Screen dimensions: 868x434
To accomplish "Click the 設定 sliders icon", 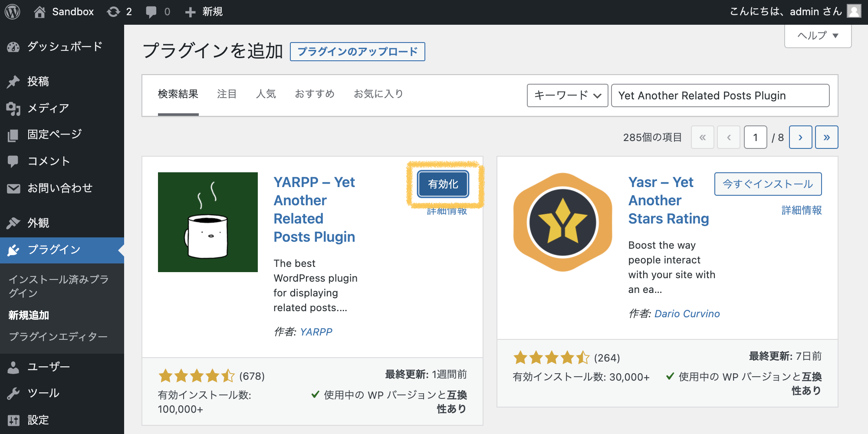I will pos(13,420).
